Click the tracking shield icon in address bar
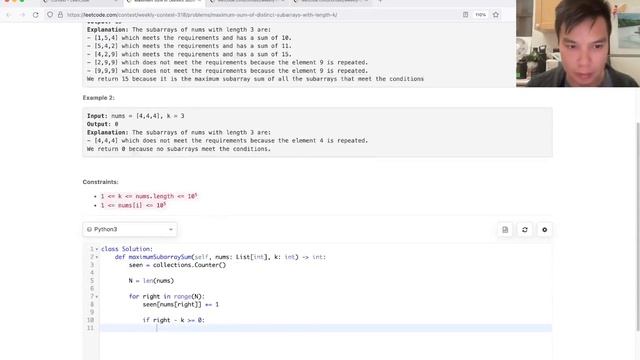This screenshot has height=360, width=640. [x=50, y=15]
